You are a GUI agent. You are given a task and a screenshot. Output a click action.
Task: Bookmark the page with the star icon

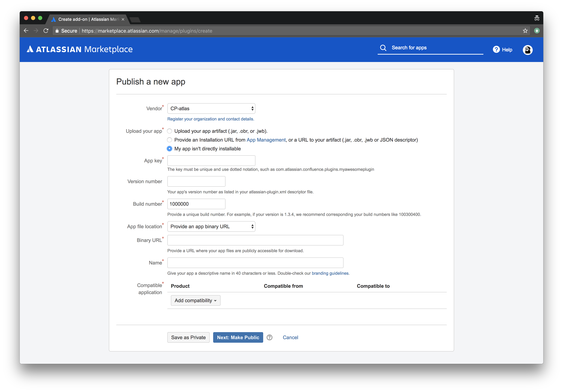(x=525, y=31)
